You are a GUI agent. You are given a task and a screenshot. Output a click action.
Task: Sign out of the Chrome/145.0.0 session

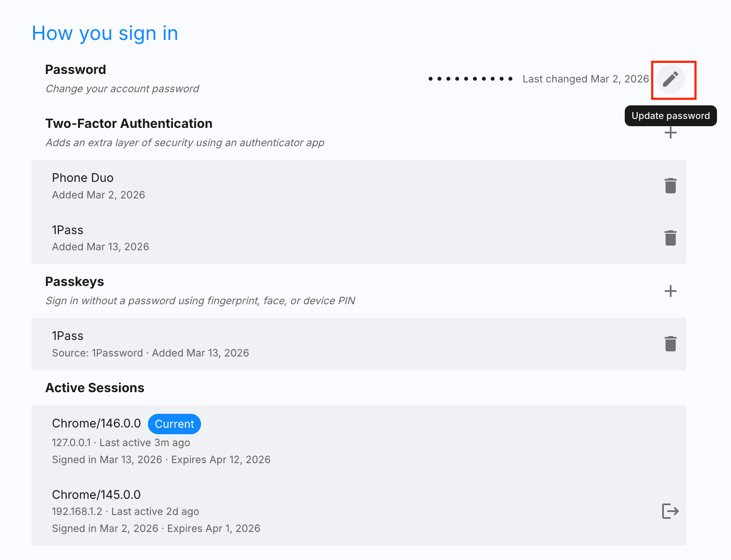click(x=670, y=511)
